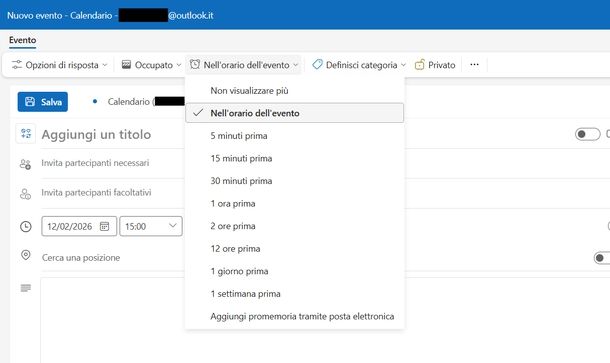Click the category tag icon
This screenshot has height=363, width=610.
(317, 64)
